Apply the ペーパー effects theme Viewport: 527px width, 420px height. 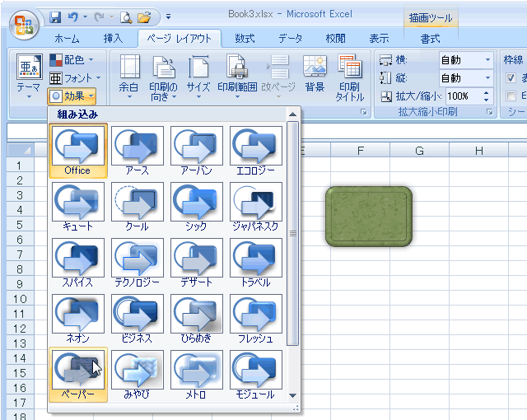pos(78,375)
